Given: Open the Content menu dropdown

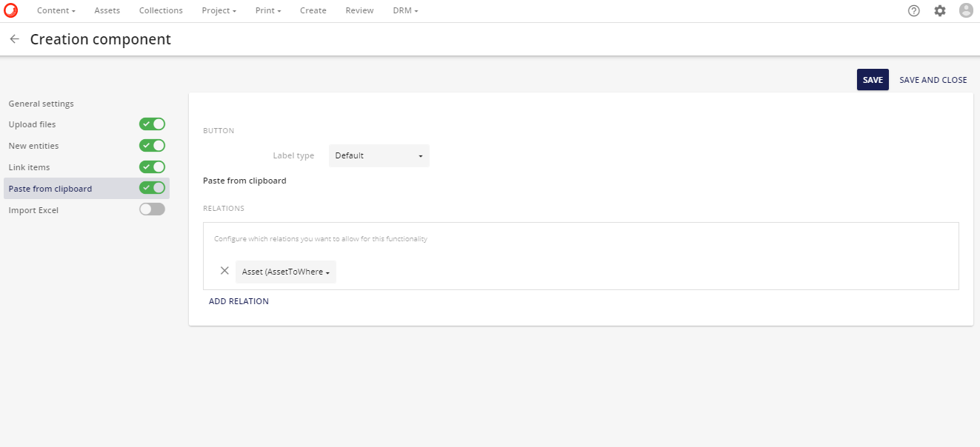Looking at the screenshot, I should (x=56, y=10).
